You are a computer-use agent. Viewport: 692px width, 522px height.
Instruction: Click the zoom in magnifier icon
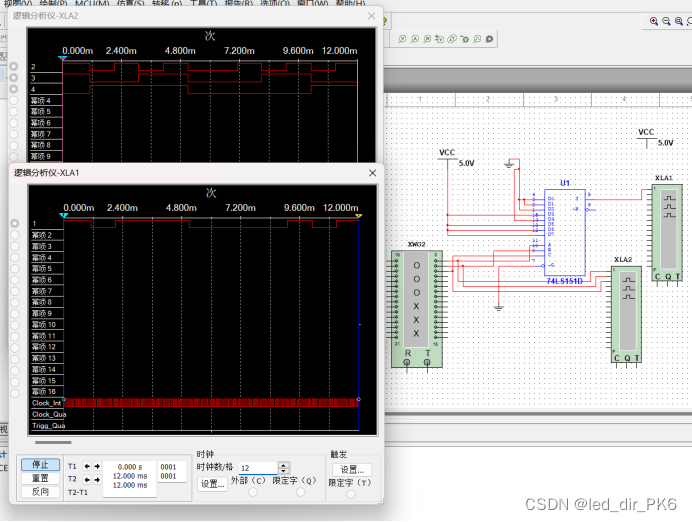[654, 21]
